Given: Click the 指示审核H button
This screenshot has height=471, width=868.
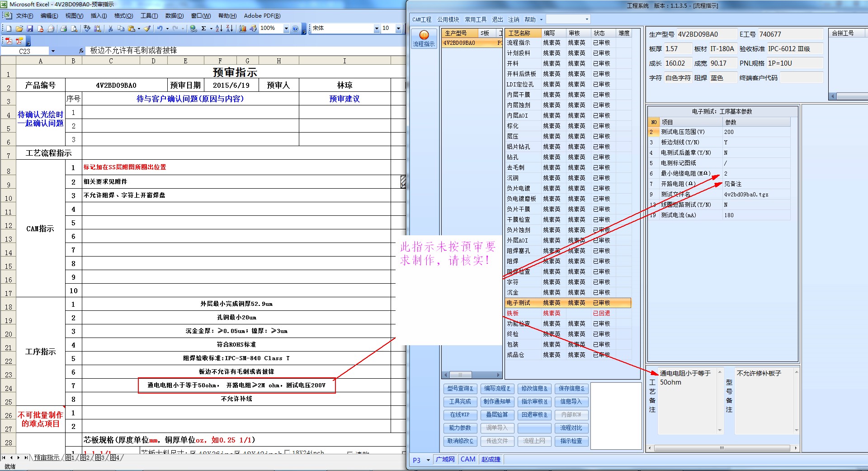Looking at the screenshot, I should point(534,402).
